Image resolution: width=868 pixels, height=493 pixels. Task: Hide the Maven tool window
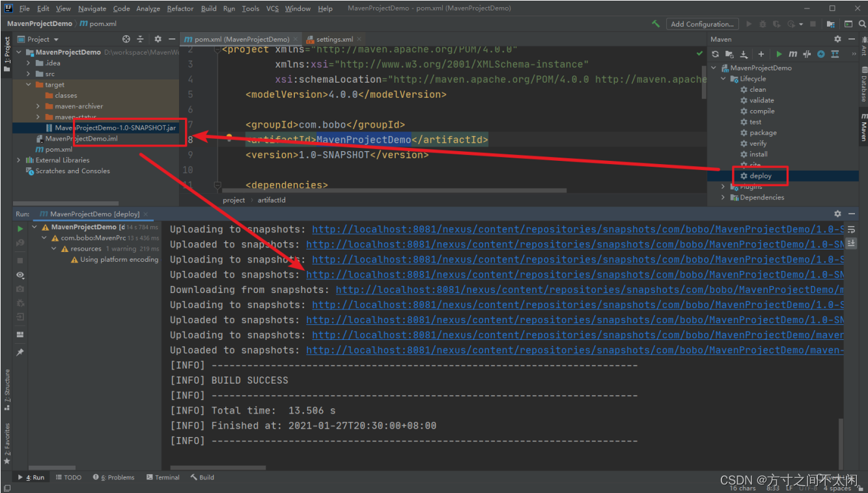coord(851,39)
